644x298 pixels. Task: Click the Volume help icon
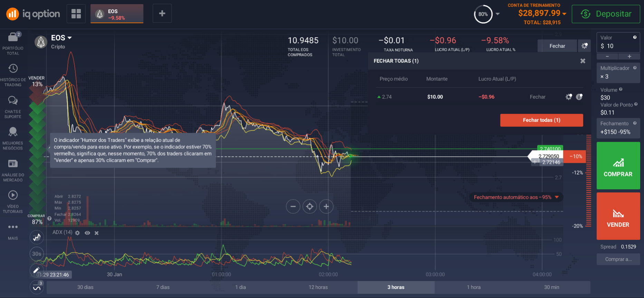[x=621, y=89]
